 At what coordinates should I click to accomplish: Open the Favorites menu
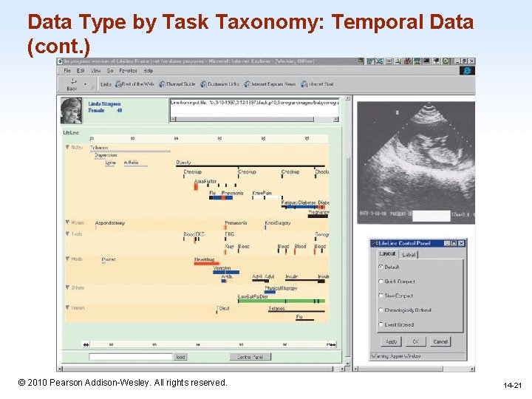tap(128, 71)
